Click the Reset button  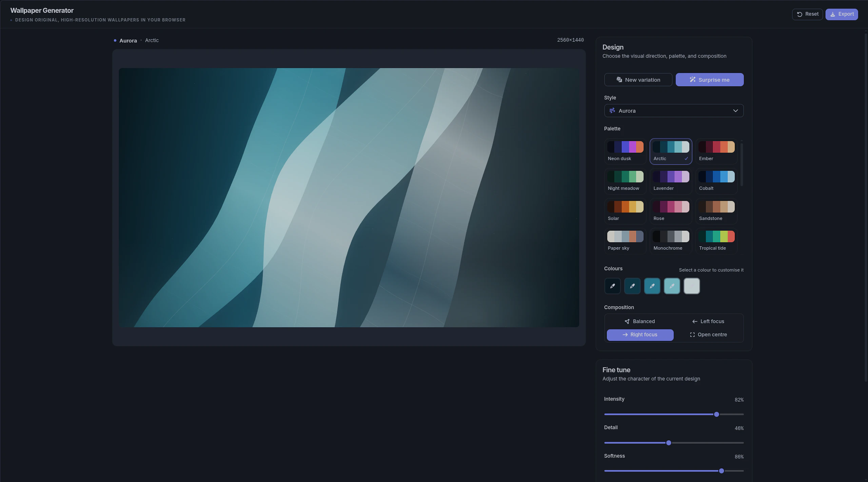807,14
